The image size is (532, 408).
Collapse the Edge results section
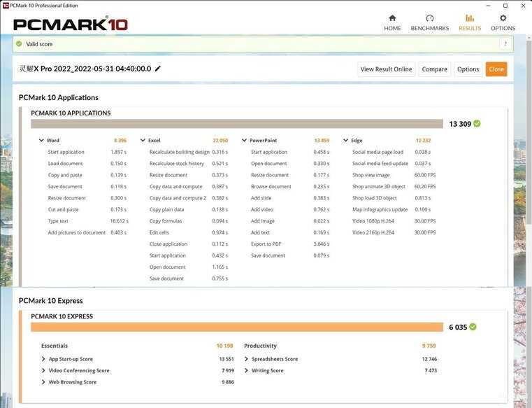346,140
